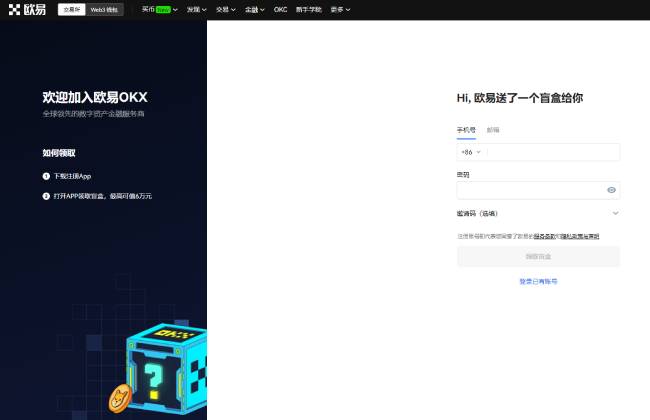Click the step 2 number bullet
This screenshot has height=420, width=650.
tap(46, 196)
